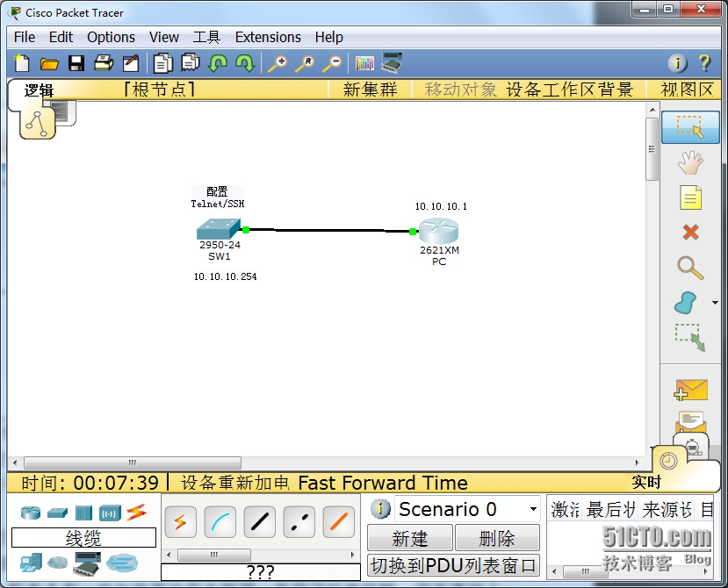728x588 pixels.
Task: Click the Copy icon in the toolbar
Action: coord(163,63)
